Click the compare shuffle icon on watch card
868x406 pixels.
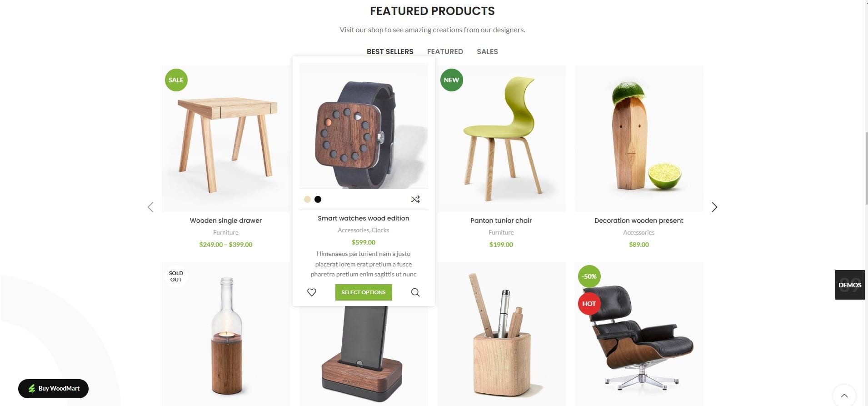(415, 199)
